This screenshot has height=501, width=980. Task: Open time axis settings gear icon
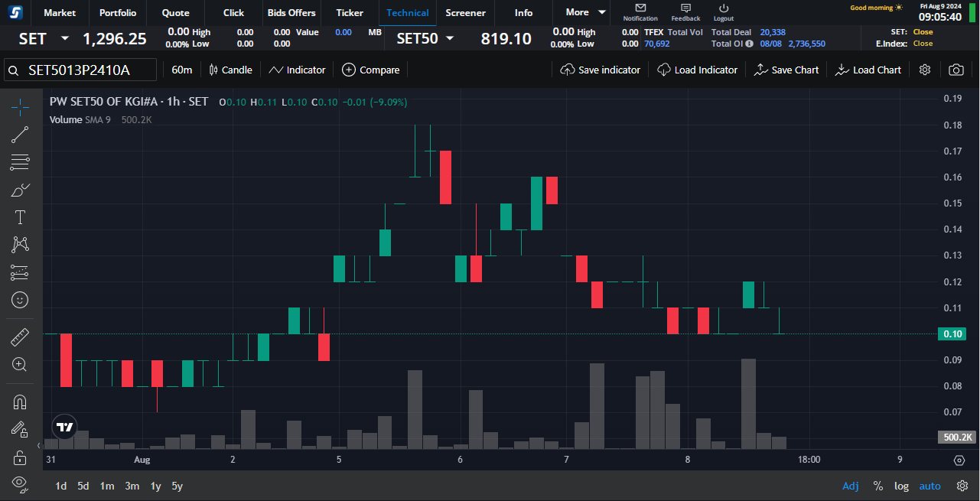[959, 460]
